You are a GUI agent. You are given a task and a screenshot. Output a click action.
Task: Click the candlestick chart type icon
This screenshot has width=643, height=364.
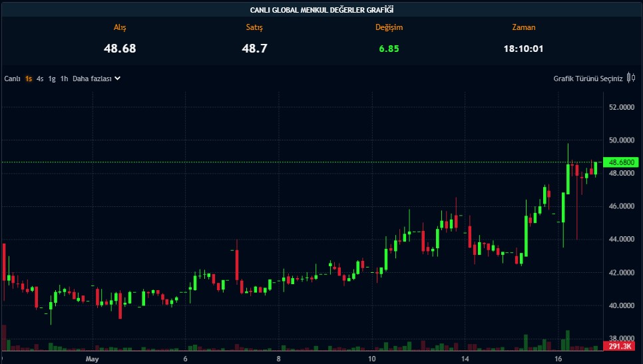pos(630,78)
